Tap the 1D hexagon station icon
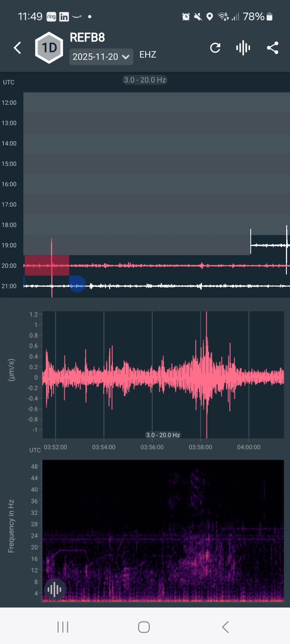 point(49,48)
